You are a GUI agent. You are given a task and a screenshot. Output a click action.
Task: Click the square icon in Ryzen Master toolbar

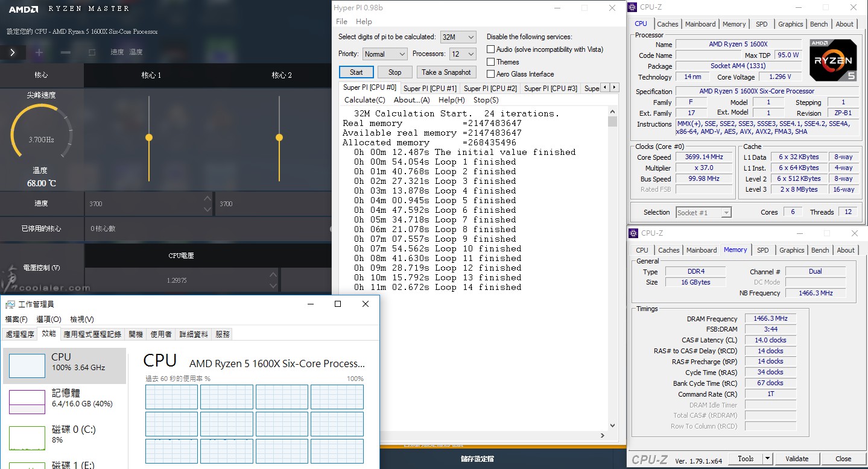click(x=92, y=52)
